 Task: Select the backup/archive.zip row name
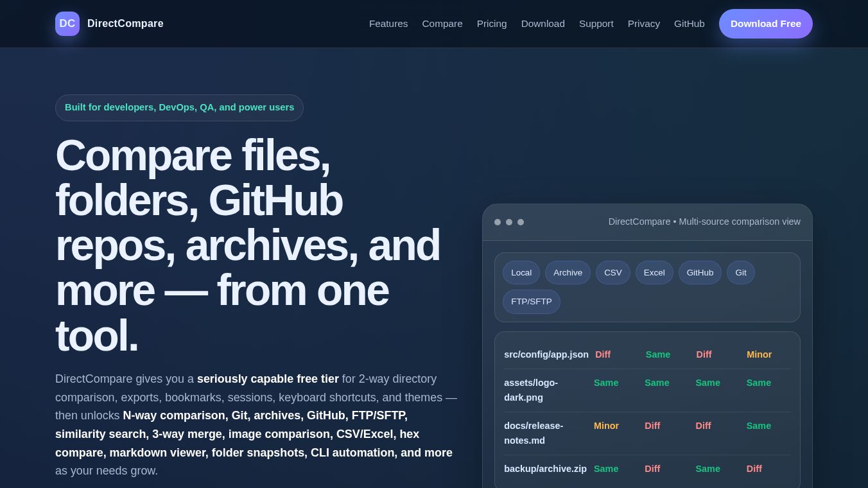tap(545, 469)
